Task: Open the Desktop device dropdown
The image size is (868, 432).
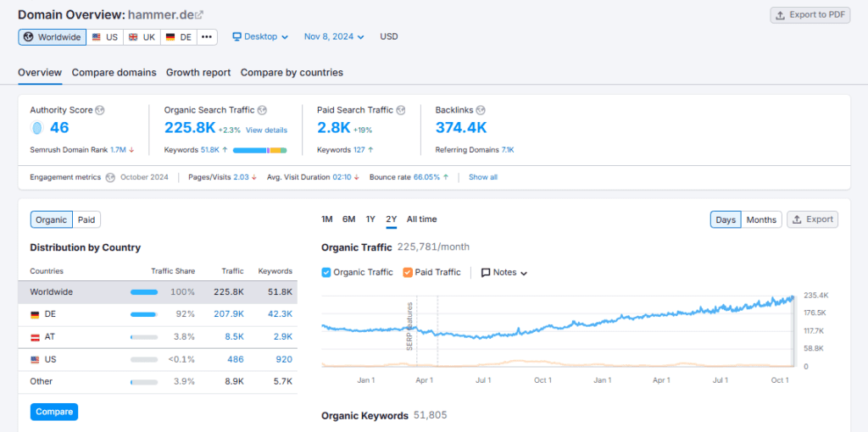Action: click(260, 37)
